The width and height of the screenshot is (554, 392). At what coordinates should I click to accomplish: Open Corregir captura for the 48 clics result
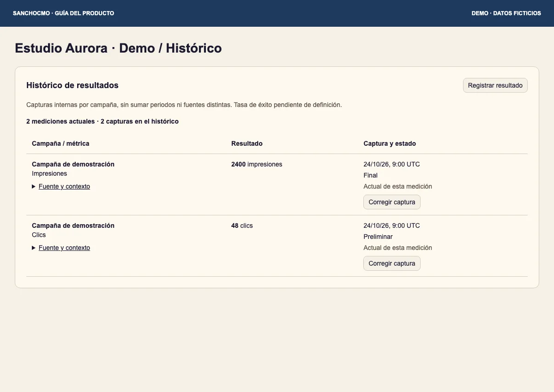coord(392,263)
